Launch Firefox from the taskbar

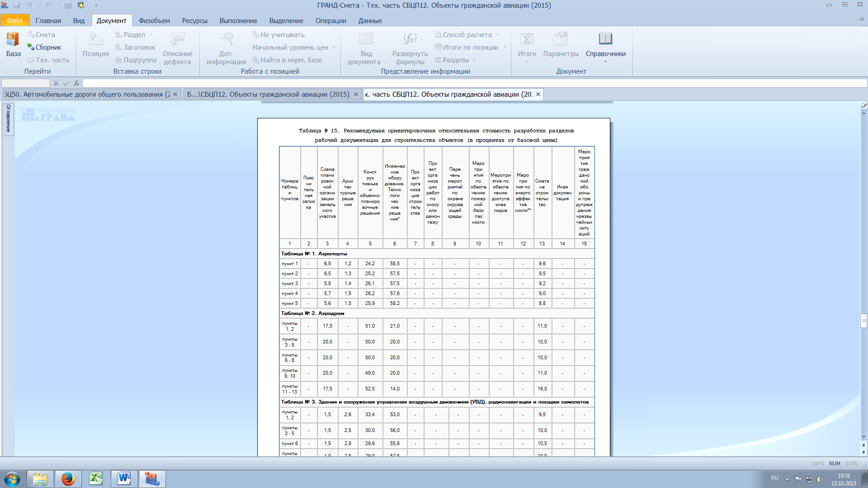[68, 479]
